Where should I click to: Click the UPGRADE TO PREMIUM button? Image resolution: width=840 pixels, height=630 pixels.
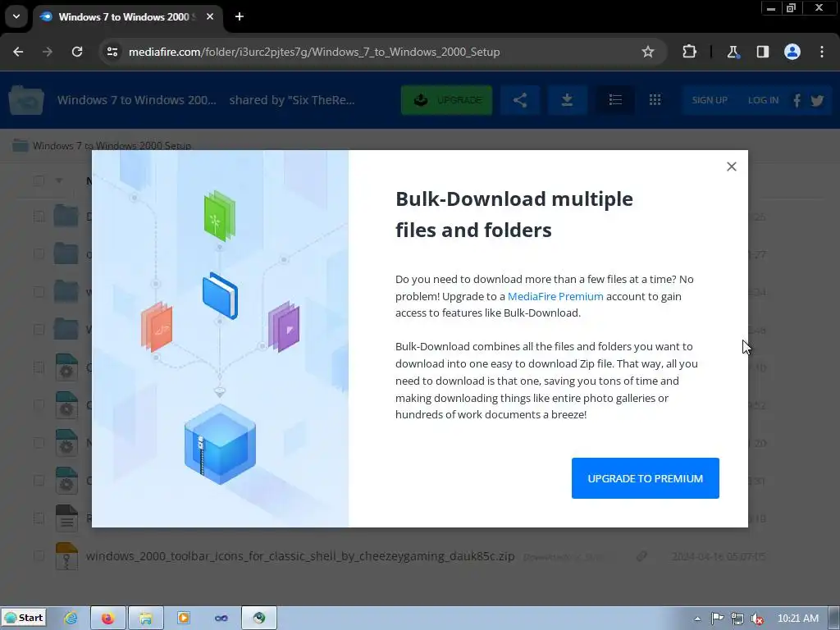click(645, 478)
